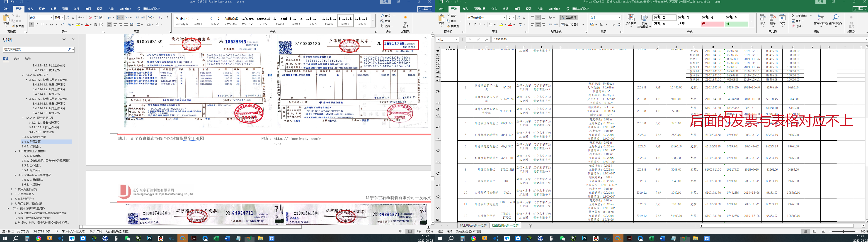
Task: Click Word's red font color button
Action: [x=87, y=24]
